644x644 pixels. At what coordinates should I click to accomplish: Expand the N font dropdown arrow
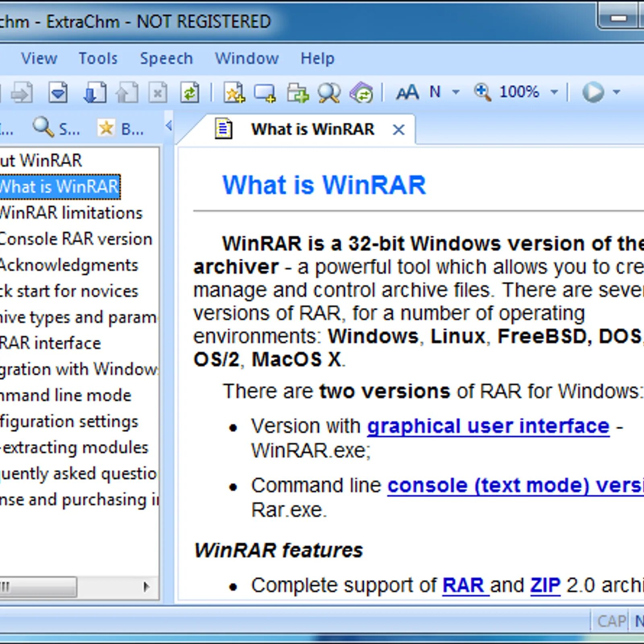tap(456, 92)
